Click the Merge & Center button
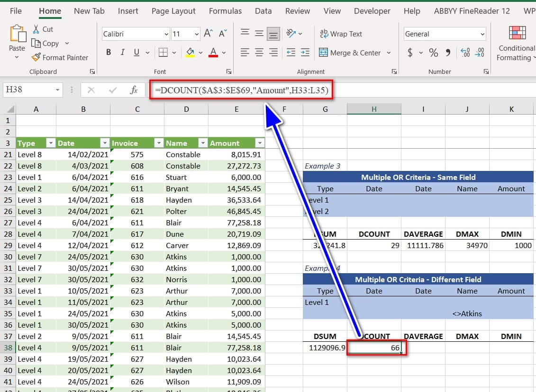This screenshot has width=536, height=392. 350,53
